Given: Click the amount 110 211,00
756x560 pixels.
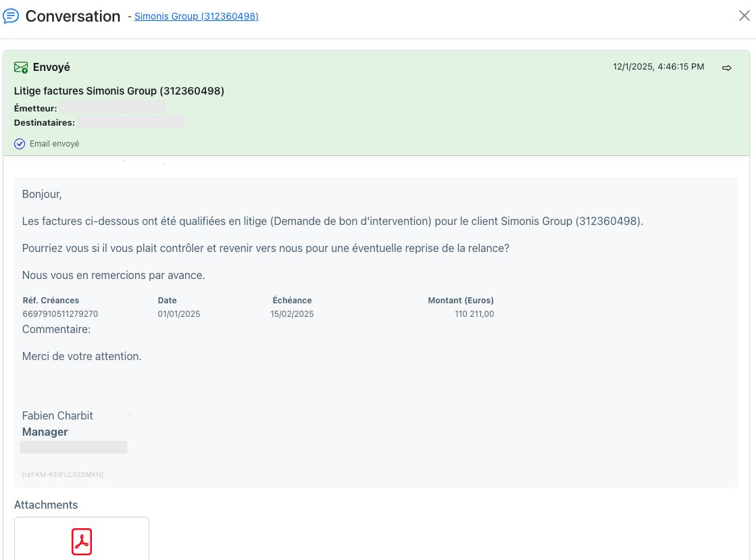Looking at the screenshot, I should [x=474, y=313].
